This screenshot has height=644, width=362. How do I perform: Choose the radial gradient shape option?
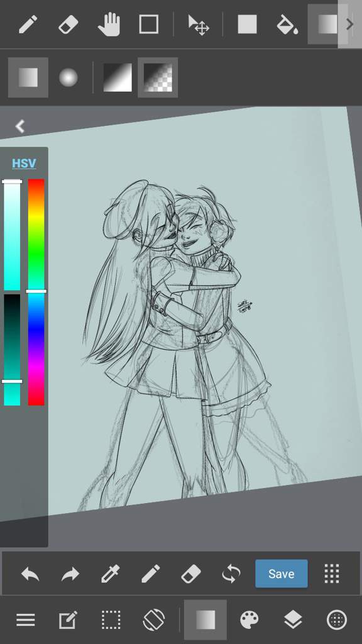tap(68, 77)
